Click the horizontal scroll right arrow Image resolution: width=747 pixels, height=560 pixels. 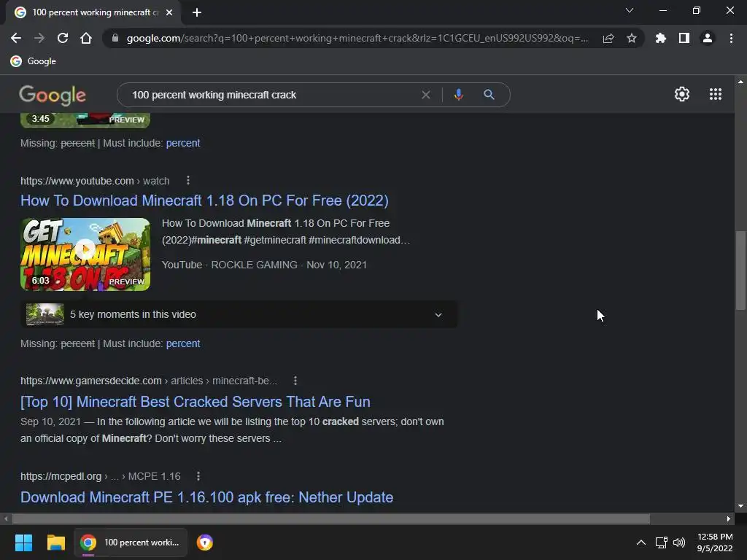click(x=729, y=518)
